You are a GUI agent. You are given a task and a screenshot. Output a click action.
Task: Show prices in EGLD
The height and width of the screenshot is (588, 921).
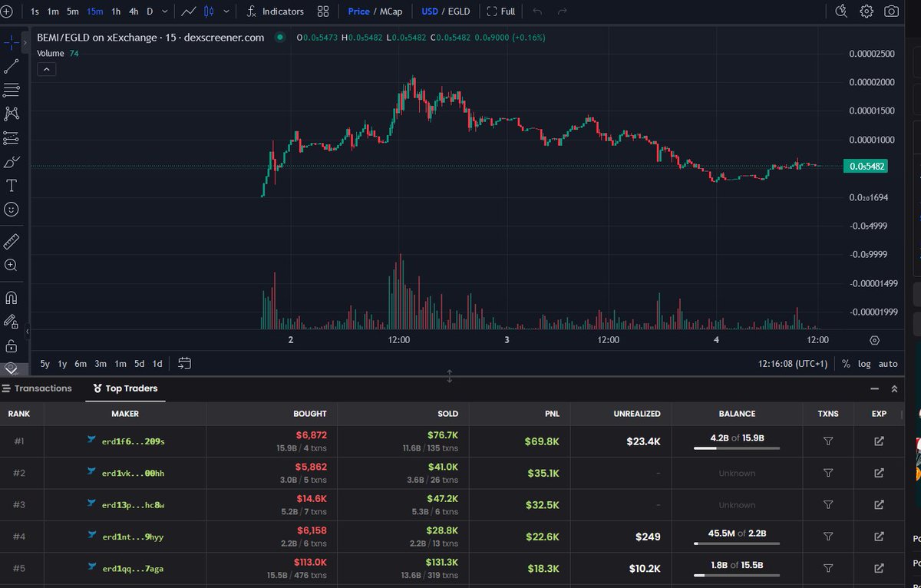pos(458,12)
